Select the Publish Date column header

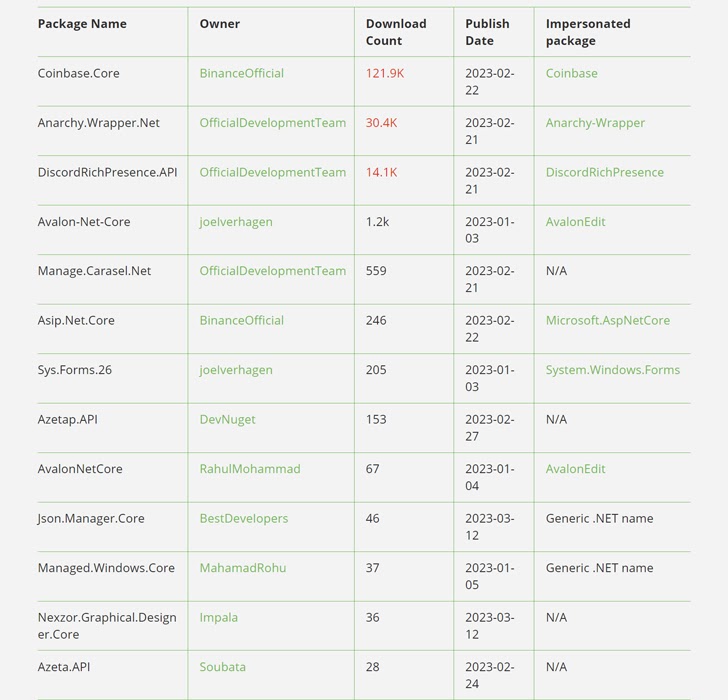click(487, 32)
